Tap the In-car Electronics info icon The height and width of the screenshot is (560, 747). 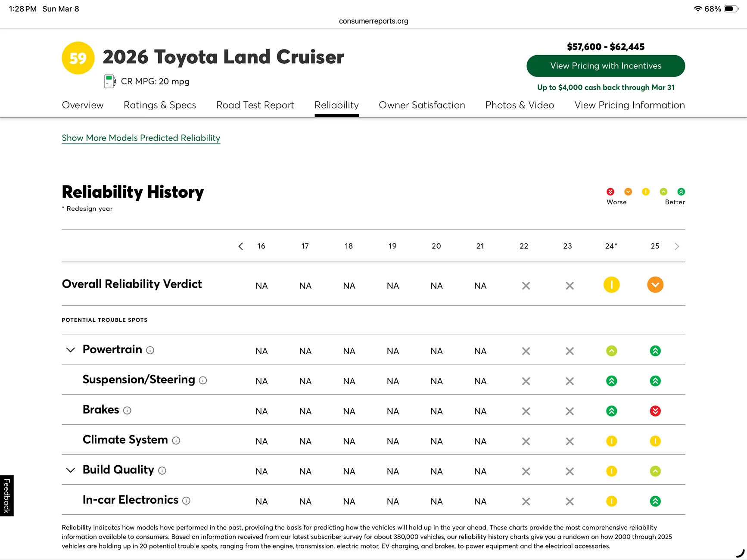[x=186, y=501]
